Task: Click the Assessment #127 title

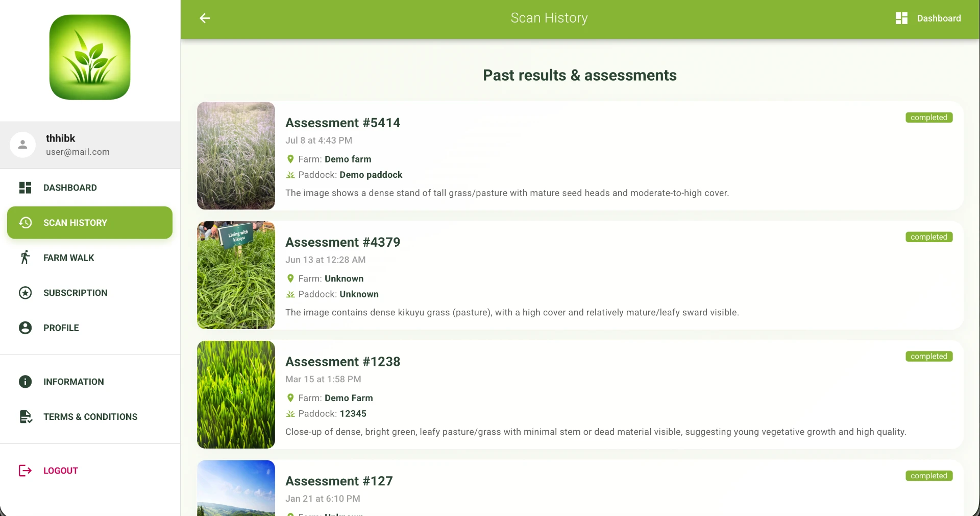Action: click(x=339, y=481)
